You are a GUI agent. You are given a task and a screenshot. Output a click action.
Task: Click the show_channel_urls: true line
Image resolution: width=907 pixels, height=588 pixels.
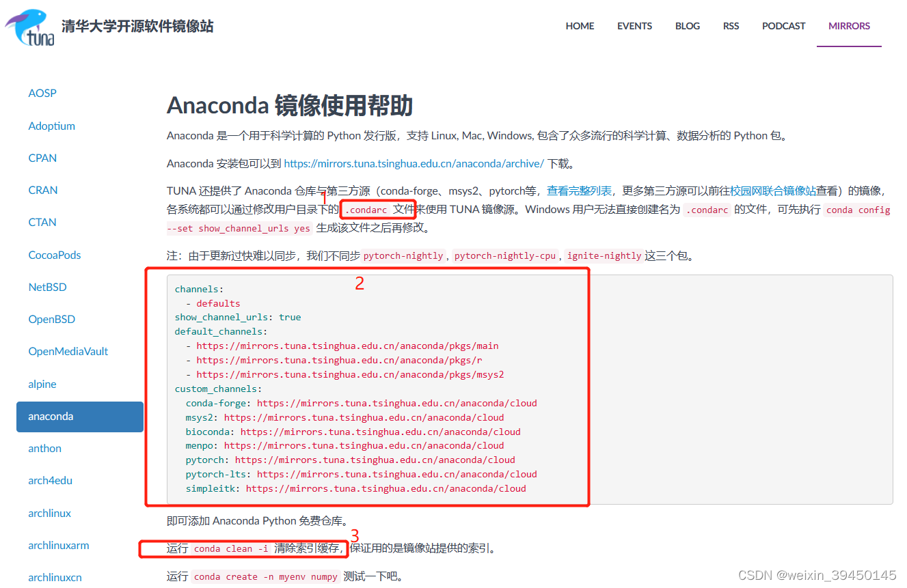[238, 317]
